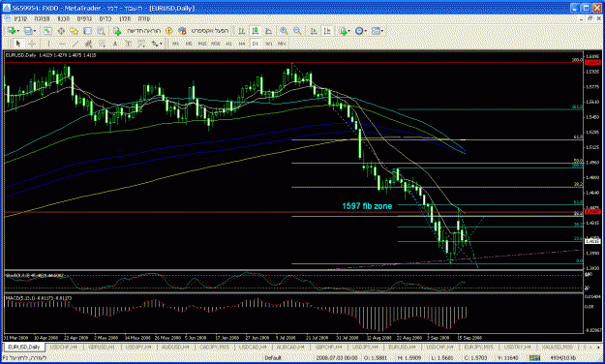Toggle Chart Shift from right border
Viewport: 605px width, 364px height.
[327, 31]
